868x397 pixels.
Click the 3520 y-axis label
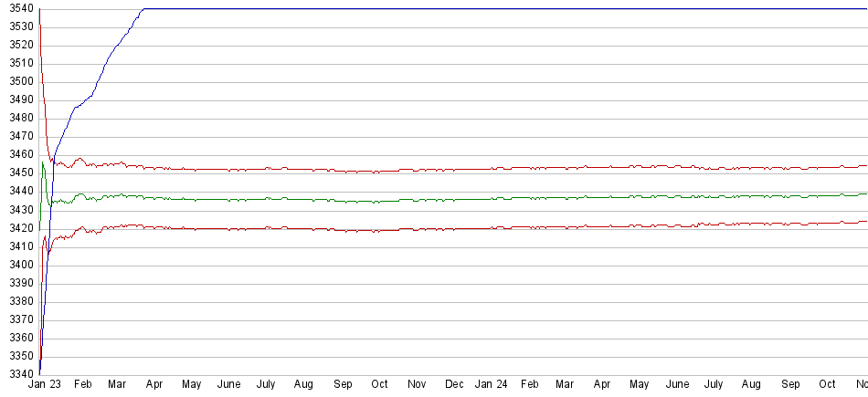[18, 45]
